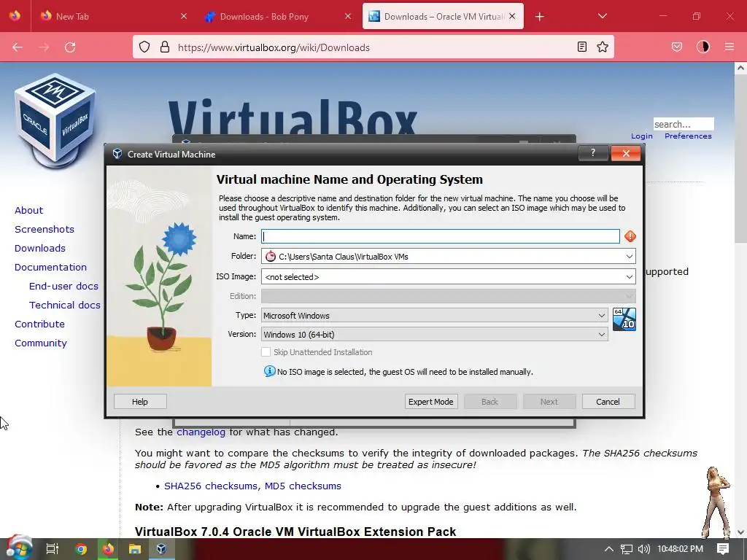Screen dimensions: 747x560
Task: Open Task View on the taskbar
Action: tap(52, 549)
